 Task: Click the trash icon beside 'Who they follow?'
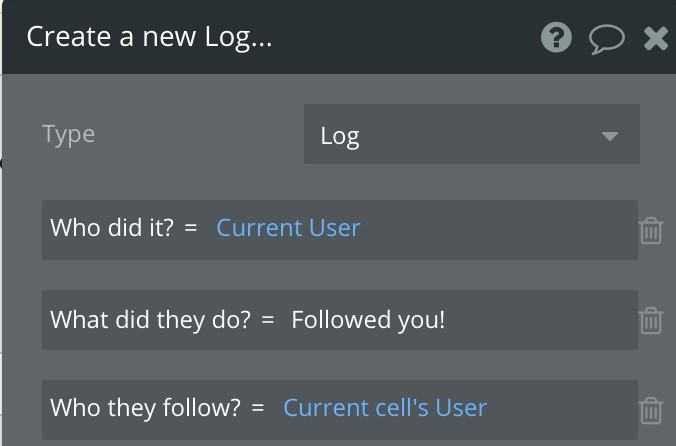tap(651, 411)
